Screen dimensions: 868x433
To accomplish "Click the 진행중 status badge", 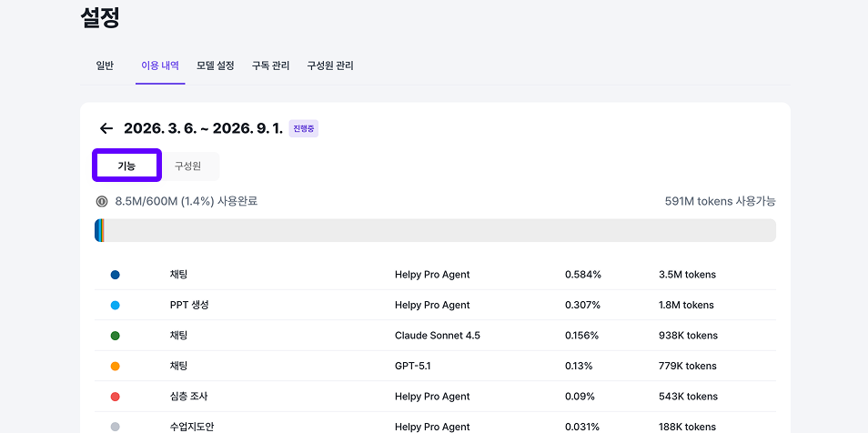I will point(304,128).
